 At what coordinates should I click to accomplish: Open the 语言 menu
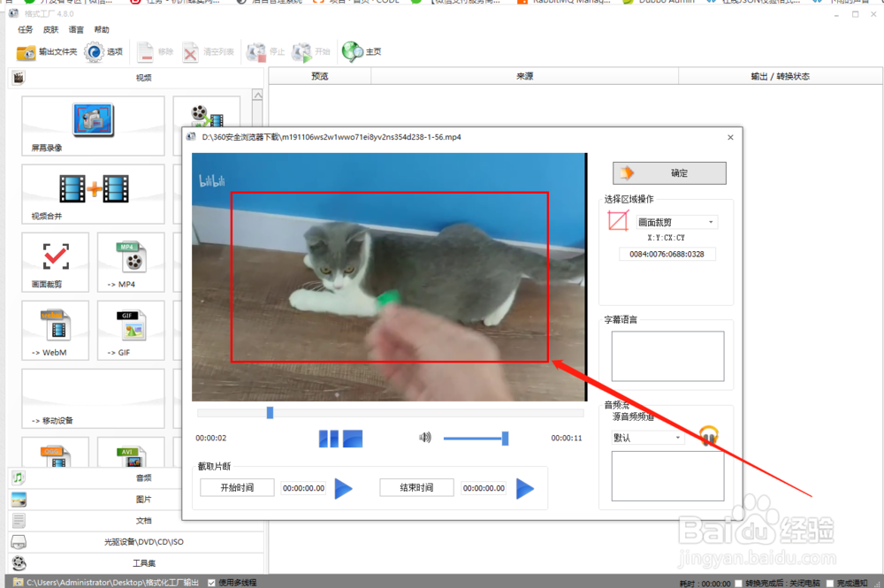pos(76,30)
